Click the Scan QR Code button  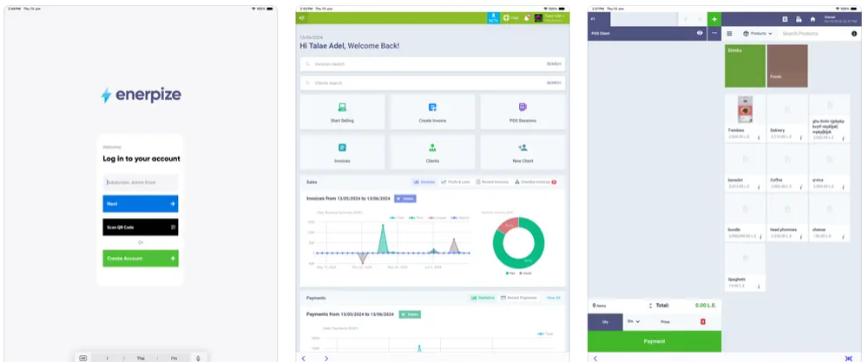[x=141, y=227]
